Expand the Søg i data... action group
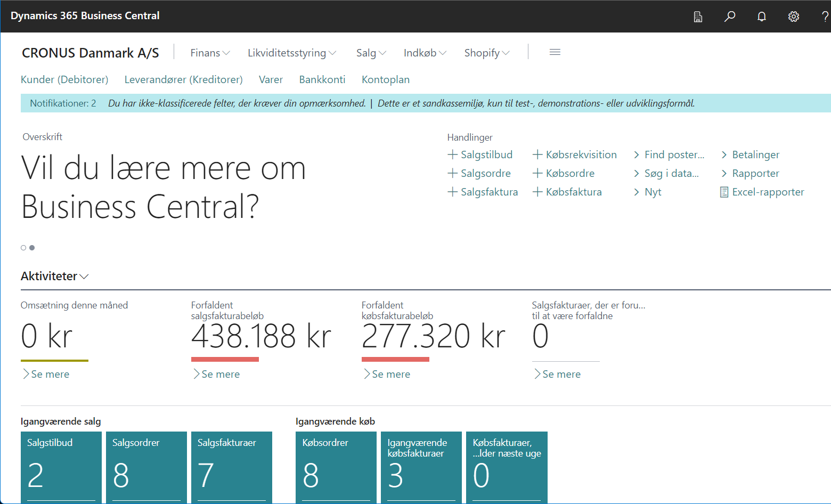Screen dimensions: 831x504 (x=666, y=173)
